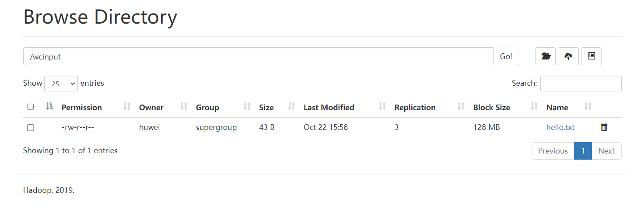Click the cut and paste list icon

(x=591, y=56)
